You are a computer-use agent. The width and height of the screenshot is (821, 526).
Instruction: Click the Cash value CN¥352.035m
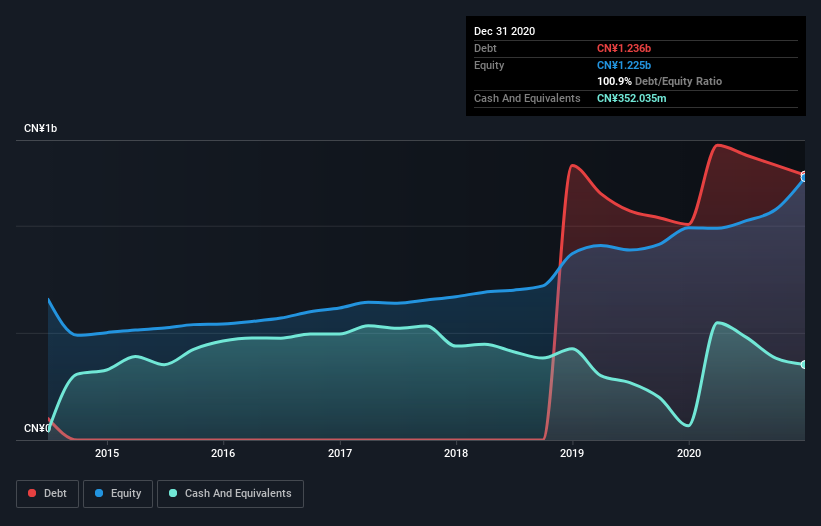click(x=631, y=98)
